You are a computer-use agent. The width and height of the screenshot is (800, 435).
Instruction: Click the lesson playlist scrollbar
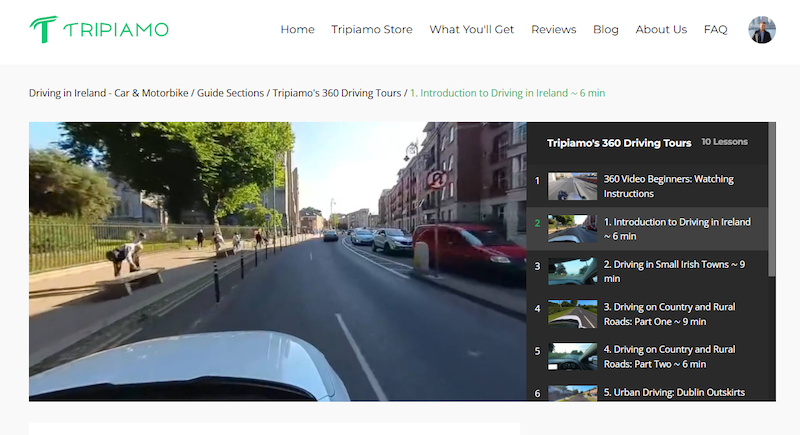(x=772, y=199)
